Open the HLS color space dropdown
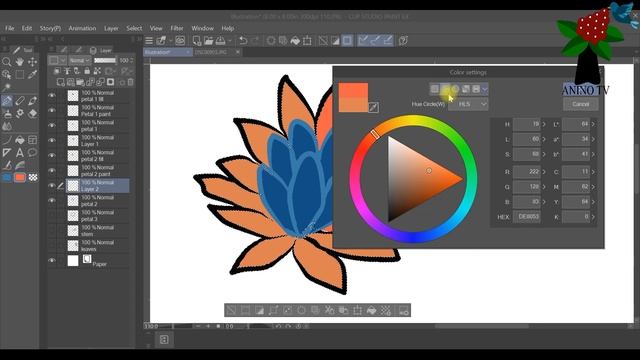 (468, 104)
